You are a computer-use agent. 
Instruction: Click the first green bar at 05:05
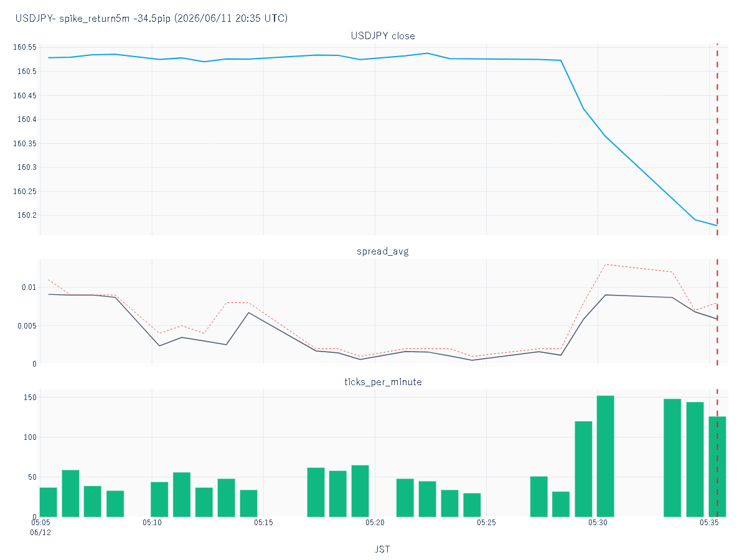coord(49,502)
